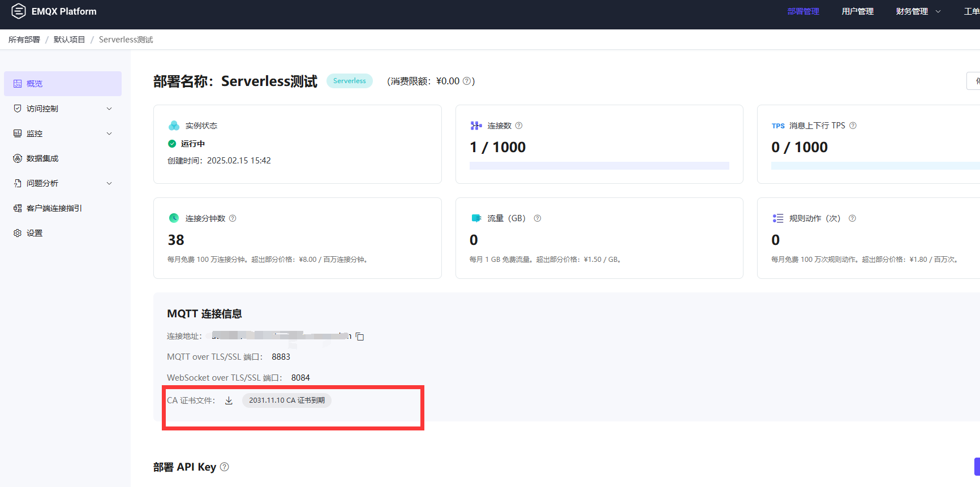Download the CA certificate file
980x487 pixels.
229,400
